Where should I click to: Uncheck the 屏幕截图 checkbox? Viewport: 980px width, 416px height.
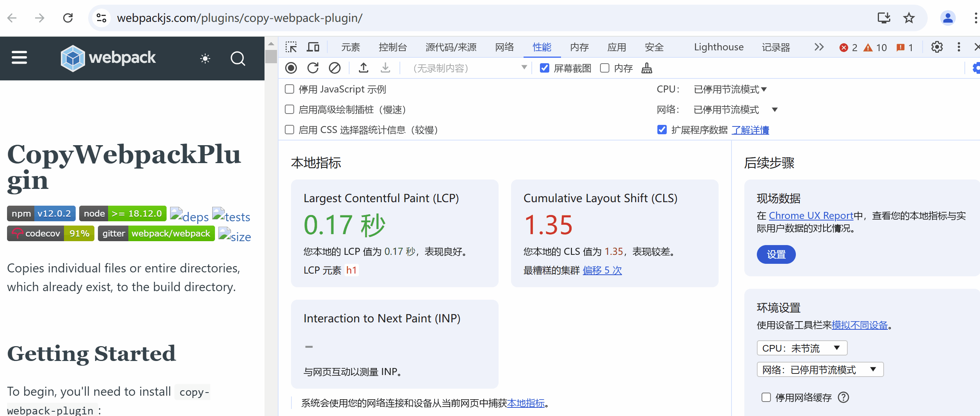pos(545,68)
